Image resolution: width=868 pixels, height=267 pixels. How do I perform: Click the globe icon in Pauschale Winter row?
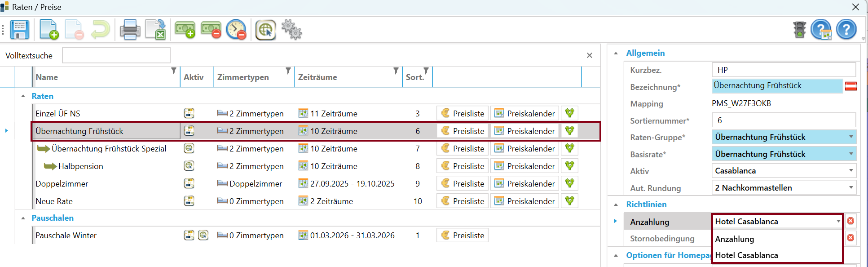[x=203, y=235]
